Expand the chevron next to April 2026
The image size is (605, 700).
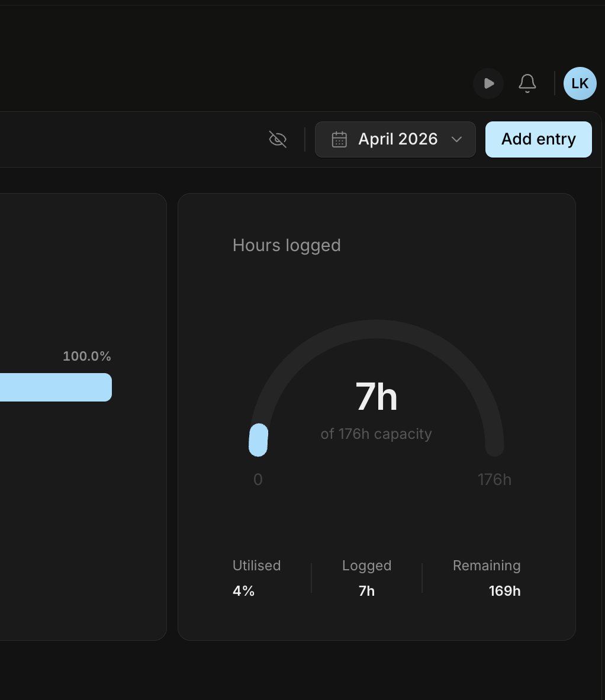coord(456,139)
